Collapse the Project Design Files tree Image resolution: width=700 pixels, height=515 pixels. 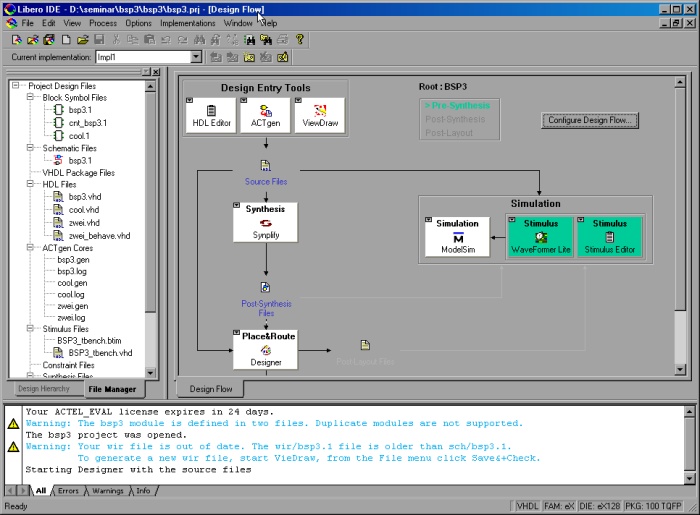click(16, 85)
